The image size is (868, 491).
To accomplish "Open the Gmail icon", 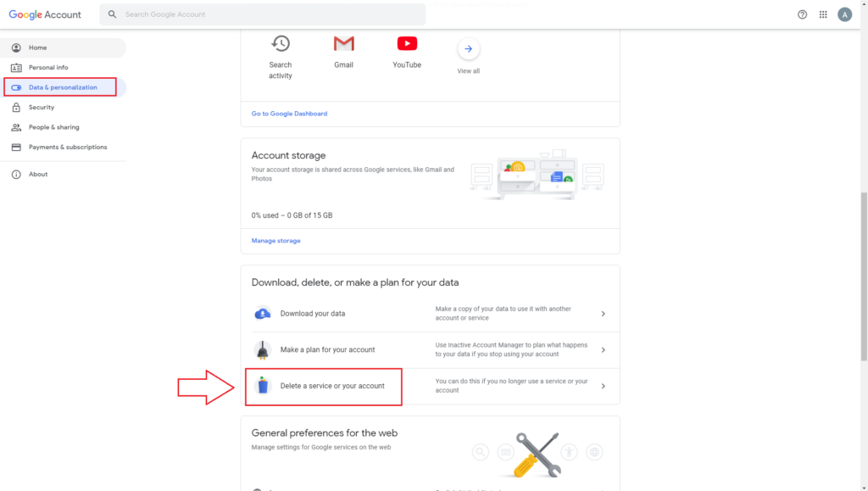I will 344,43.
